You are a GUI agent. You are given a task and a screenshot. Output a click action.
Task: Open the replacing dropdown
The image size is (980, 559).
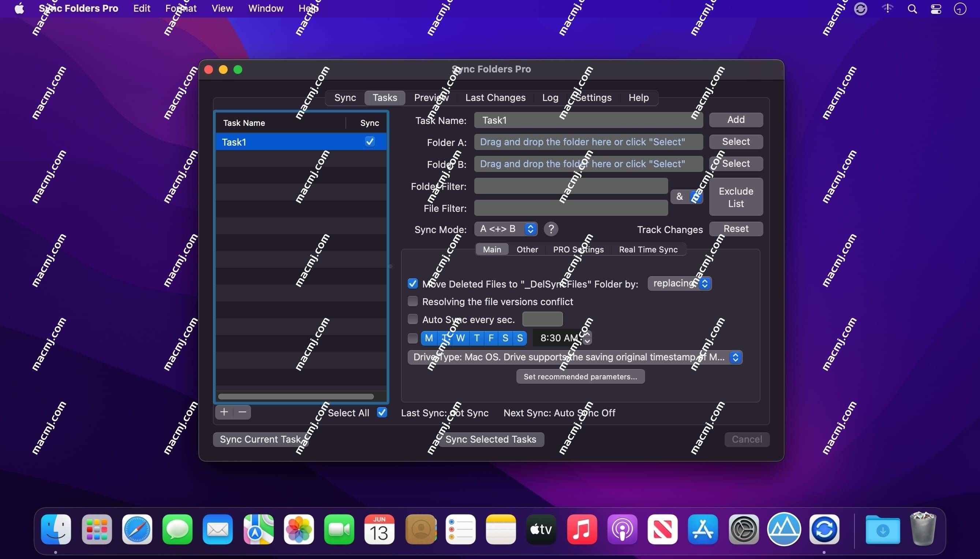tap(680, 283)
